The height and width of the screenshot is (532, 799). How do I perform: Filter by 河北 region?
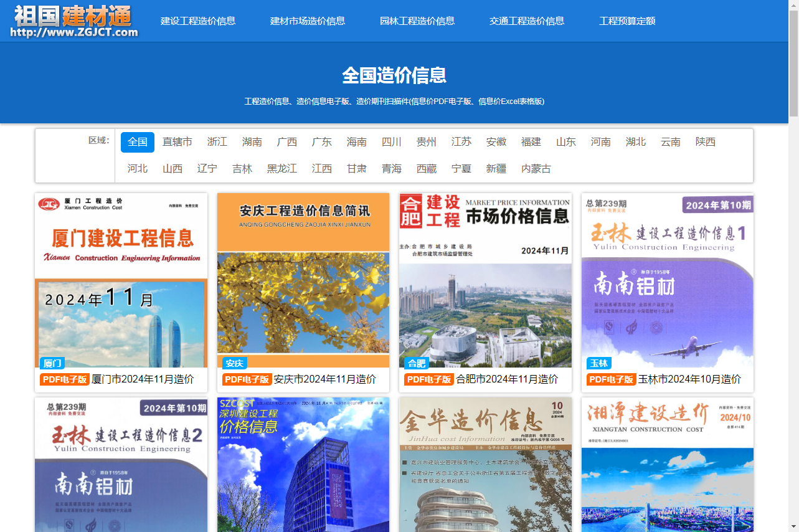click(x=138, y=169)
